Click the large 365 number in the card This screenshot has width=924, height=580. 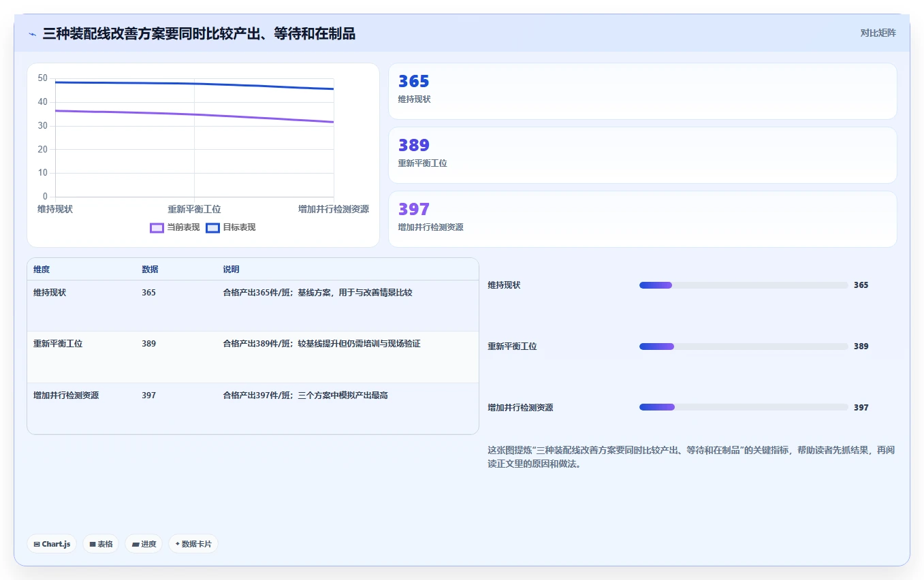(x=413, y=82)
